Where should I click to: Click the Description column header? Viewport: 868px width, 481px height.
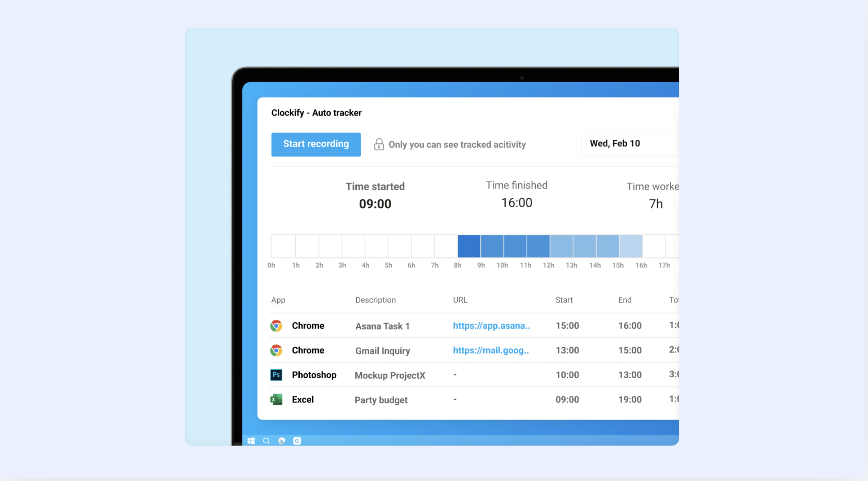click(x=375, y=300)
